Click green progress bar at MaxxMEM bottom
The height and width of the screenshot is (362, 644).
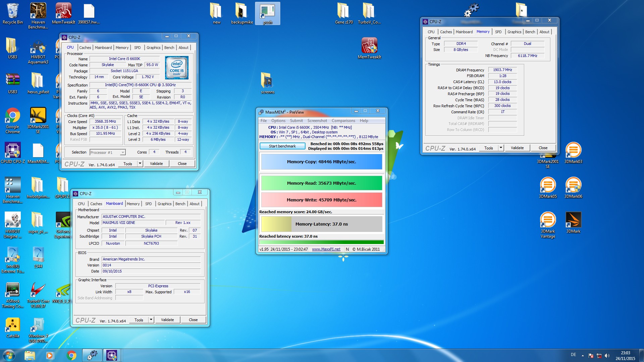tap(321, 242)
